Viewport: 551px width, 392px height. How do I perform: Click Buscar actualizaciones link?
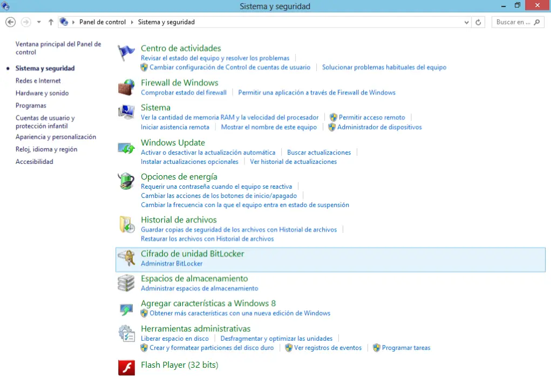point(319,153)
